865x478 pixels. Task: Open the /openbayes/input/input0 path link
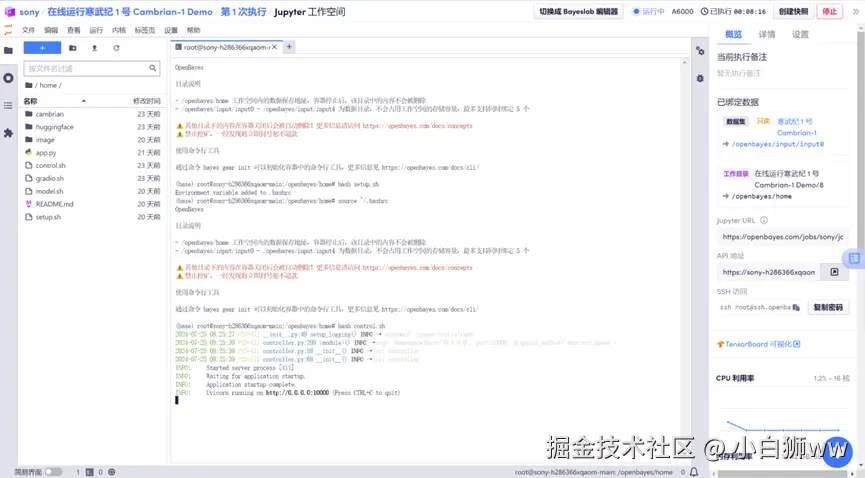tap(777, 144)
